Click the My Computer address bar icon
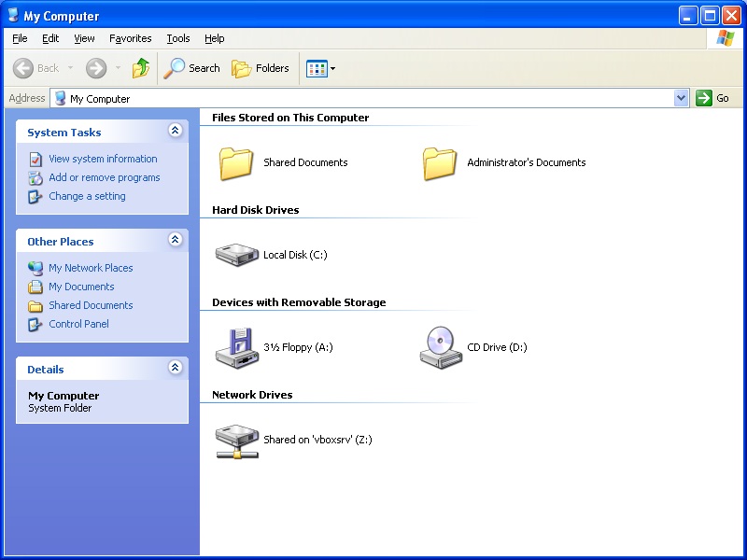The width and height of the screenshot is (747, 560). (x=60, y=98)
